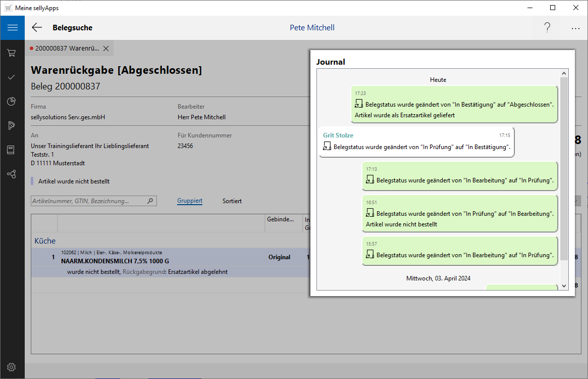Click the back arrow button
The image size is (588, 379).
coord(37,28)
